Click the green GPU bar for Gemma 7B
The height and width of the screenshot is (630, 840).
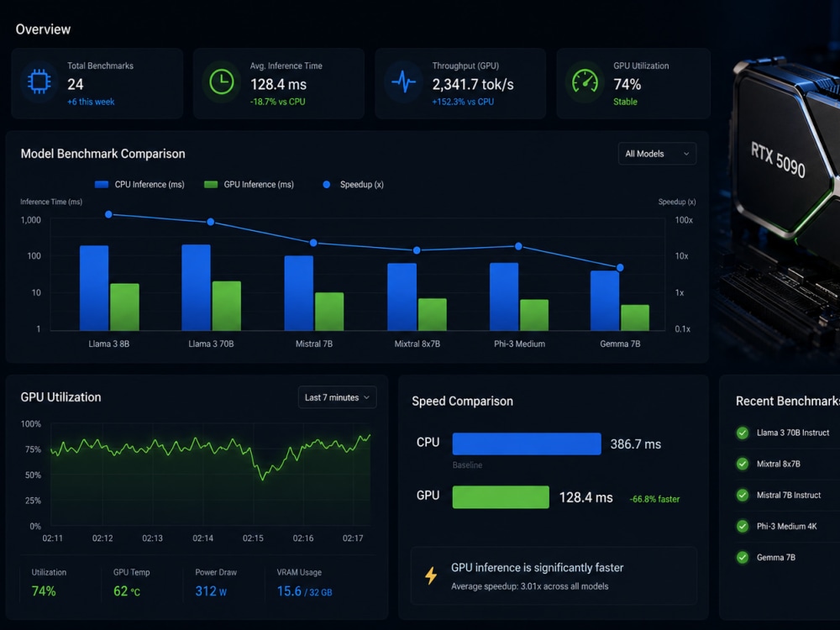point(635,318)
